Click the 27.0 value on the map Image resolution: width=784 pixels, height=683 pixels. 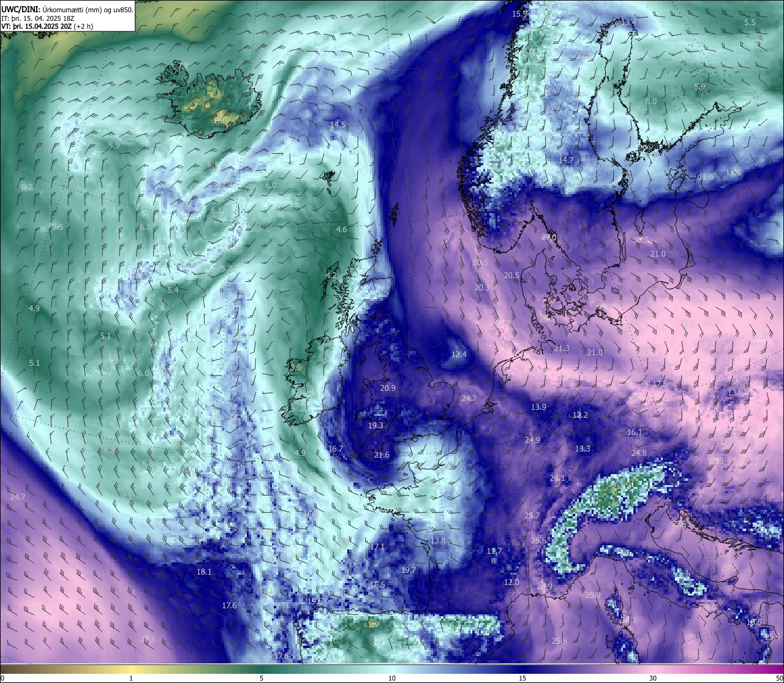[549, 237]
